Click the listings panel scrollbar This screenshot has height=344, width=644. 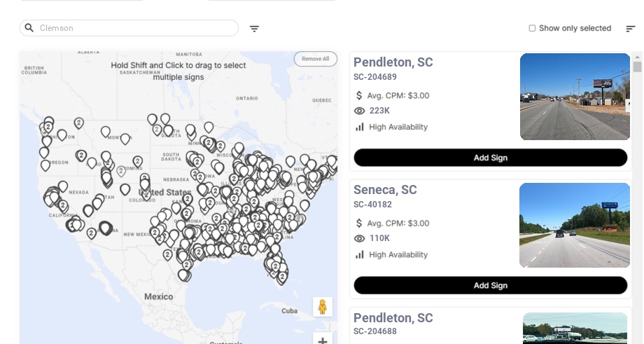637,67
